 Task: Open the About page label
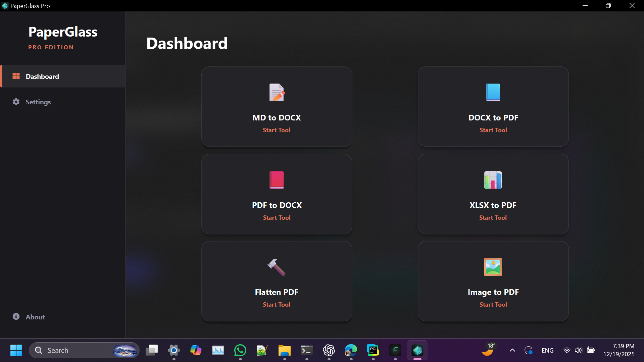[x=35, y=317]
